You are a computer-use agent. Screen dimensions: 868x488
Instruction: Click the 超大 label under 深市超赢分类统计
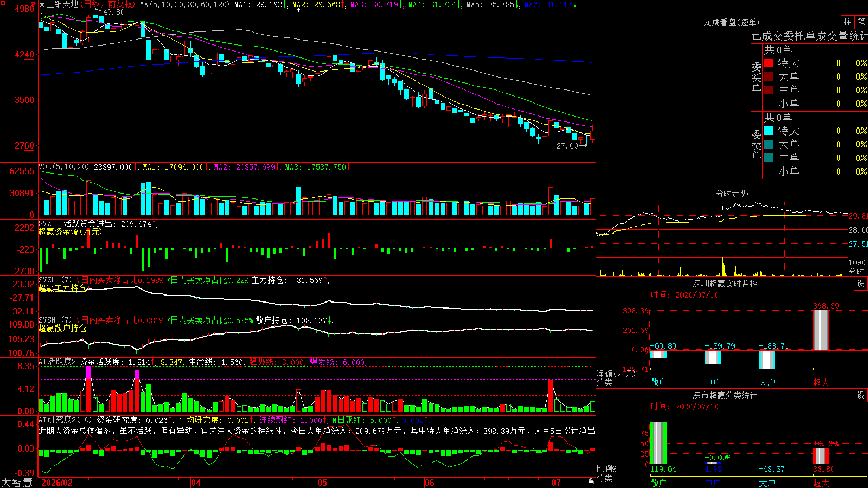[821, 483]
